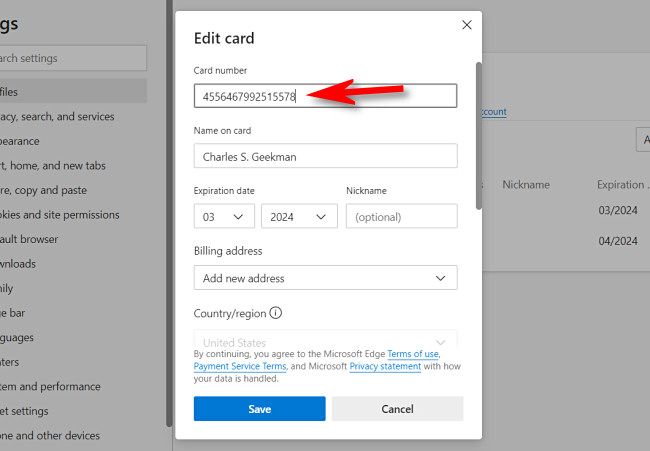Open Downloads settings in the sidebar
Viewport: 650px width, 451px height.
18,264
